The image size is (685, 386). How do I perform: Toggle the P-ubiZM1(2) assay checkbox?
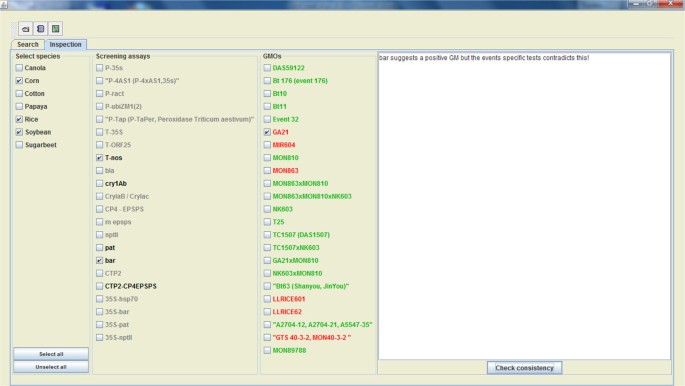(x=100, y=106)
